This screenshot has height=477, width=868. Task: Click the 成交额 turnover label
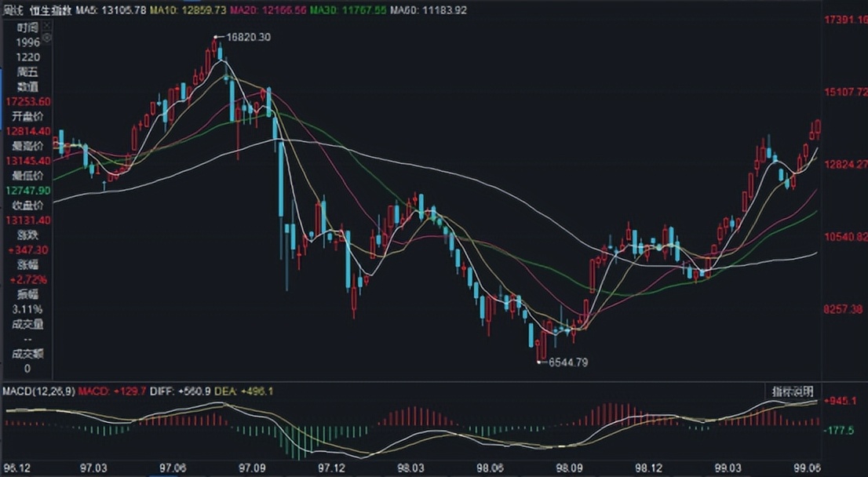click(x=27, y=354)
